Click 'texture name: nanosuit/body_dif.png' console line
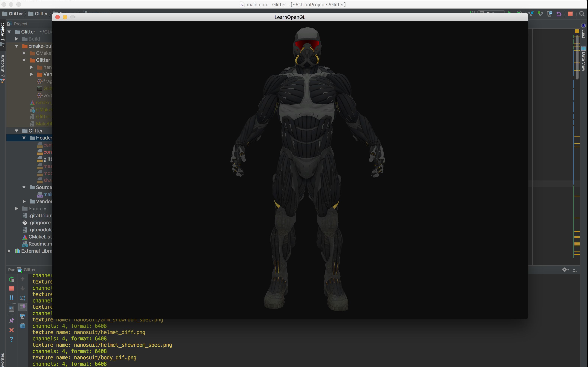Screen dimensions: 588x367 click(x=84, y=358)
